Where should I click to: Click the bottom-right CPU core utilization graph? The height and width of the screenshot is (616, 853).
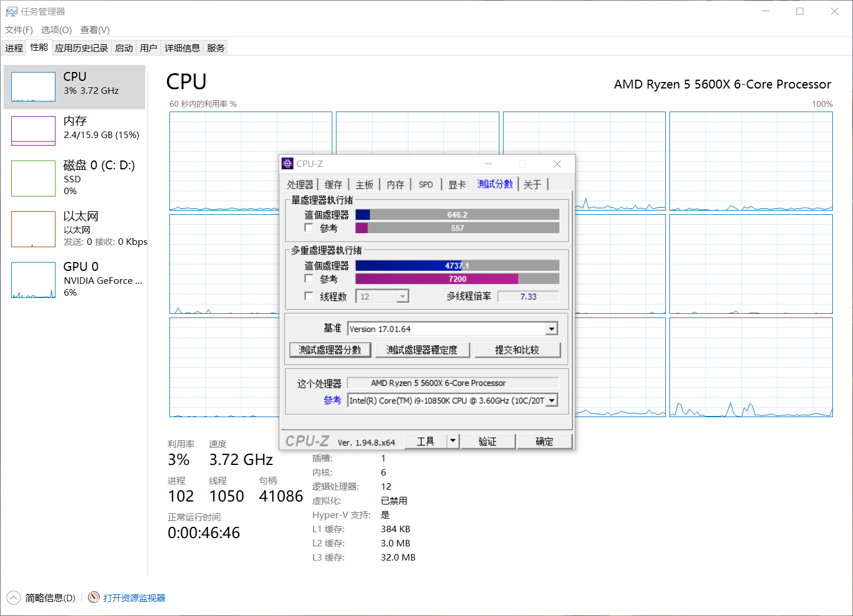[751, 368]
